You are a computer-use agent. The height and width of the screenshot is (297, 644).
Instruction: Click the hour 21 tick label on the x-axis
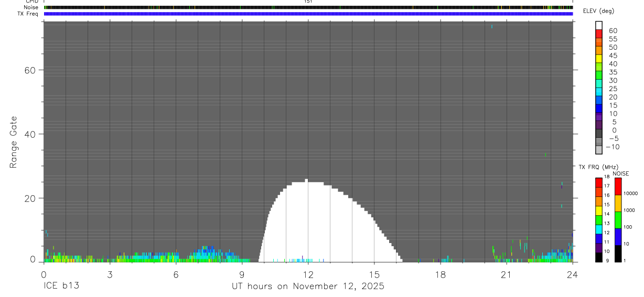click(506, 274)
